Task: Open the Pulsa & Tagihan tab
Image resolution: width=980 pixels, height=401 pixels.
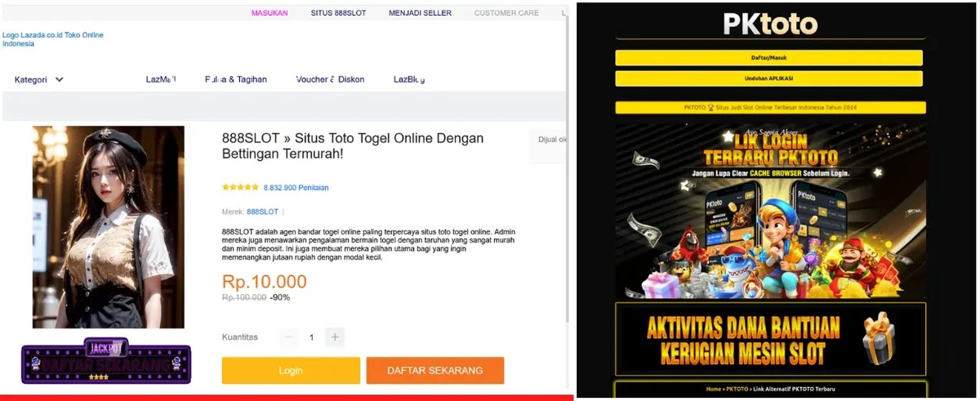Action: tap(236, 80)
